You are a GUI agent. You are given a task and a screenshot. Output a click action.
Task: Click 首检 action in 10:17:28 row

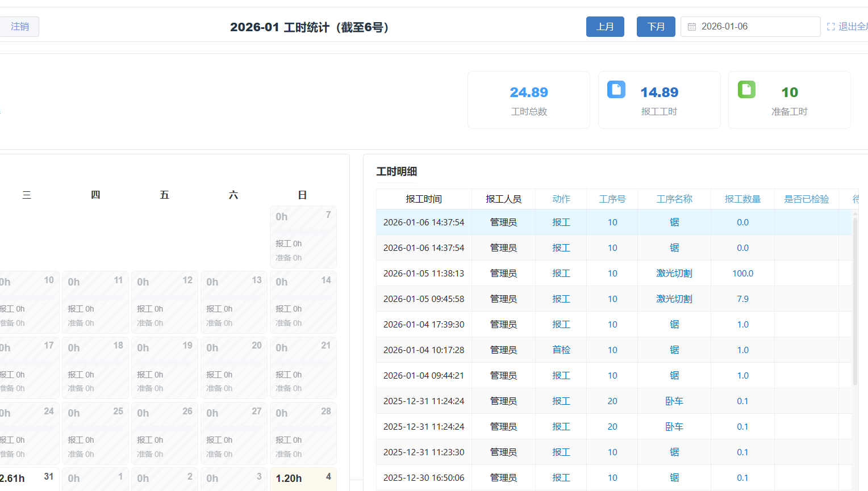point(561,350)
